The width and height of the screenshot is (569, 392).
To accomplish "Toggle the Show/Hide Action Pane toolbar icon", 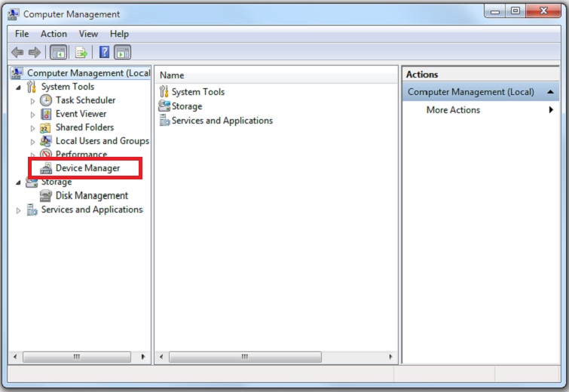I will [122, 52].
